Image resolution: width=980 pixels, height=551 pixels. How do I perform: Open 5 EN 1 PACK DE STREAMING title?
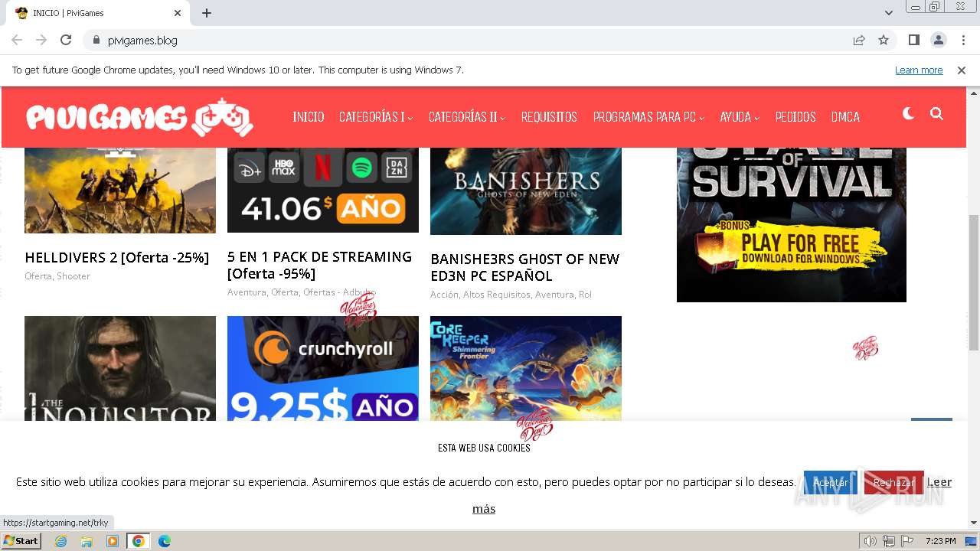click(x=319, y=265)
